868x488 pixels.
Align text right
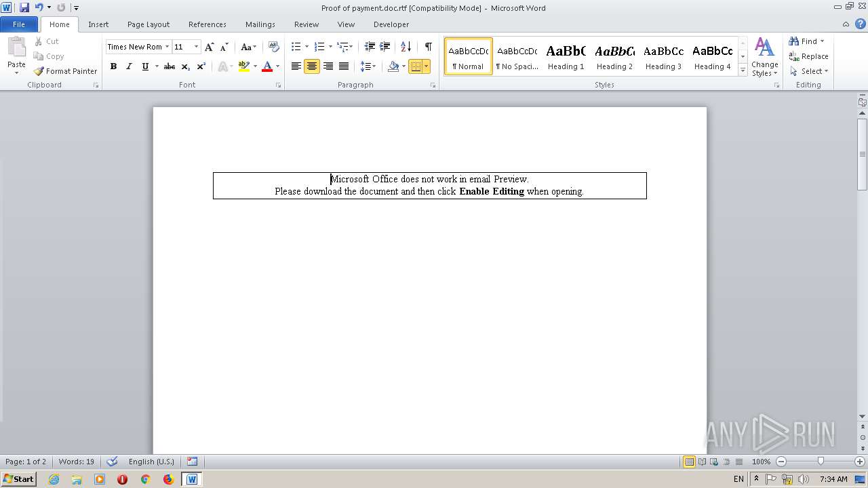328,66
